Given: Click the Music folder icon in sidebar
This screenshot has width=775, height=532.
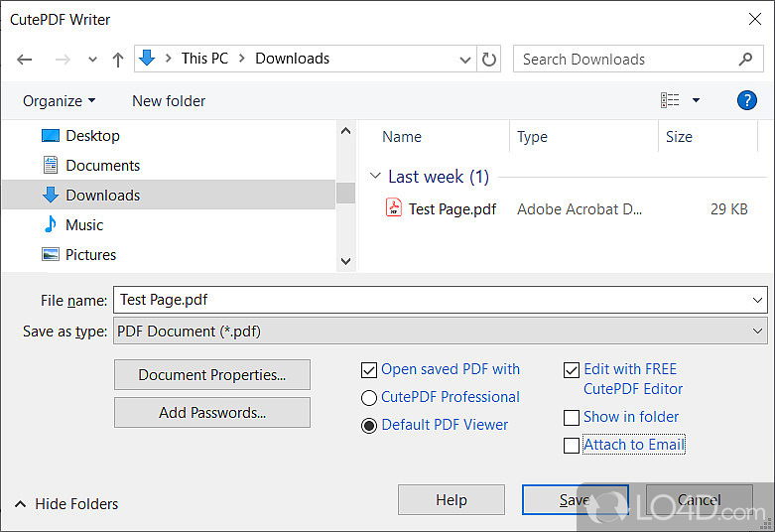Looking at the screenshot, I should (x=51, y=225).
